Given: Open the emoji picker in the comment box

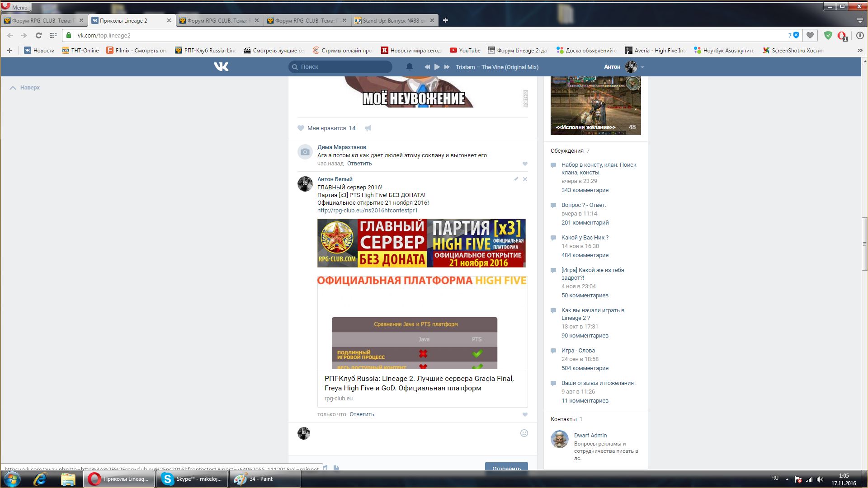Looking at the screenshot, I should [524, 433].
